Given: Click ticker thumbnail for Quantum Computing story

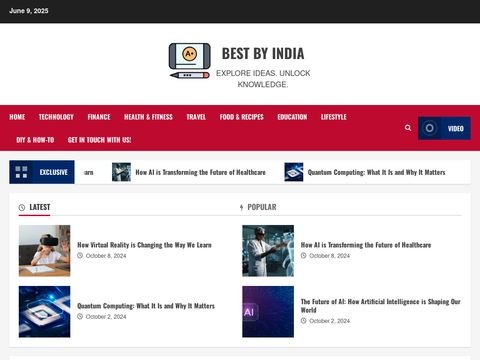Looking at the screenshot, I should [x=294, y=172].
